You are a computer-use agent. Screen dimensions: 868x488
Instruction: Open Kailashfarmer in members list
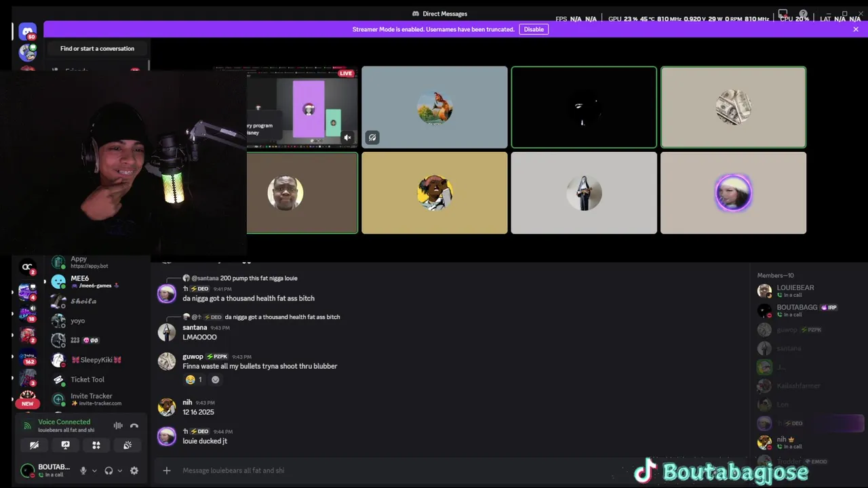click(x=808, y=386)
